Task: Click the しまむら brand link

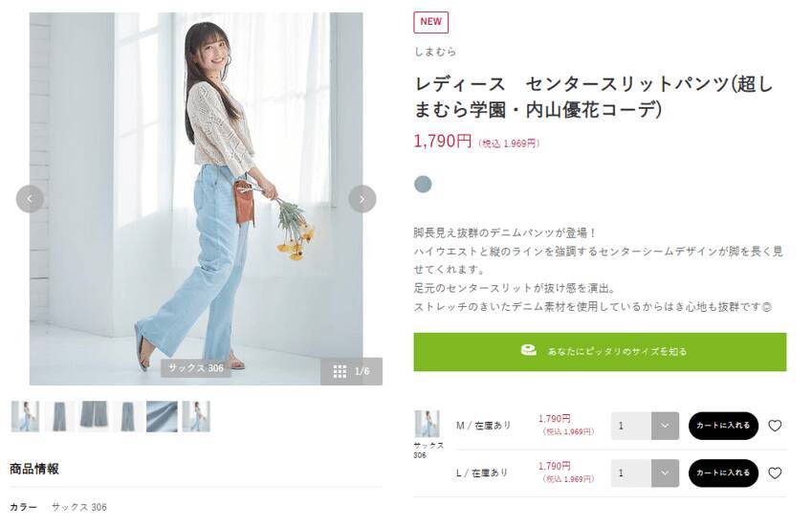Action: [435, 52]
